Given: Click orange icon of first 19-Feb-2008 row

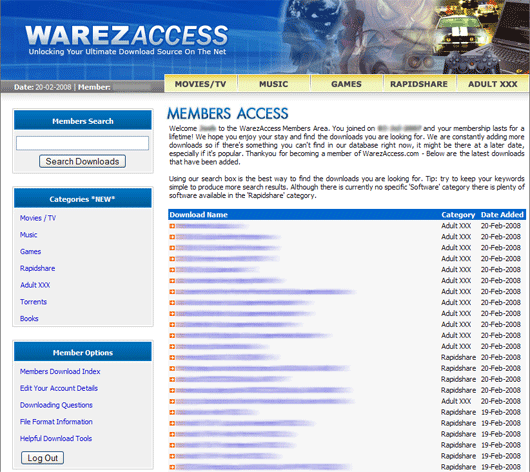Looking at the screenshot, I should tap(172, 412).
